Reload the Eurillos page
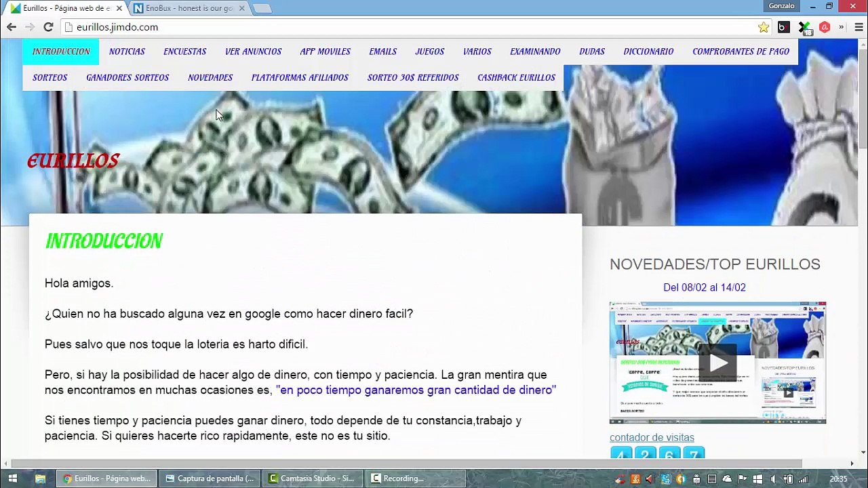 pyautogui.click(x=48, y=27)
